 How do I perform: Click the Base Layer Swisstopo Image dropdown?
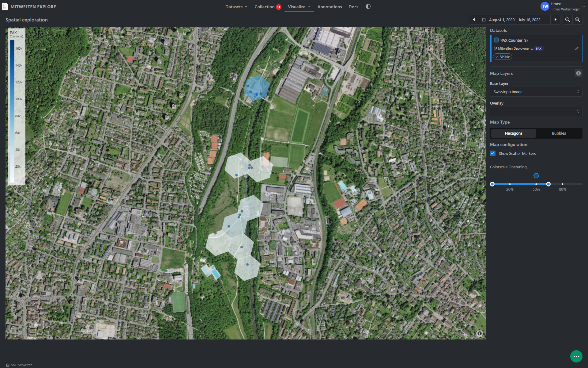536,92
